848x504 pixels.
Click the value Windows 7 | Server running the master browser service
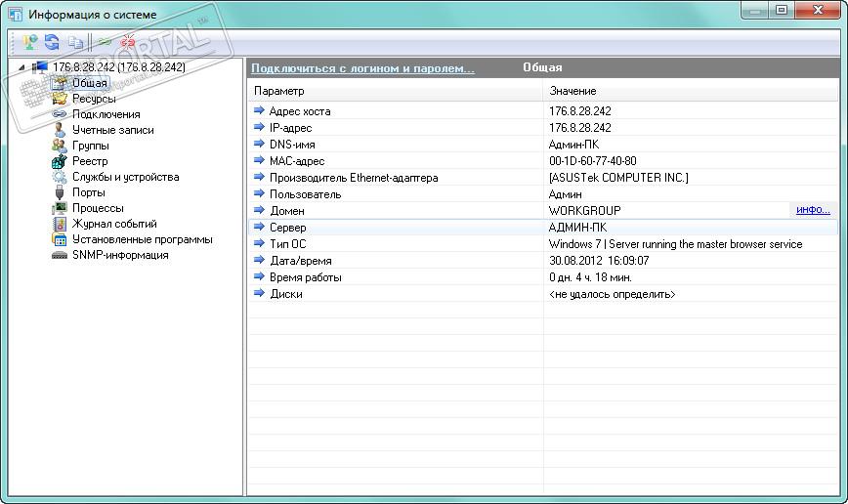(x=675, y=244)
